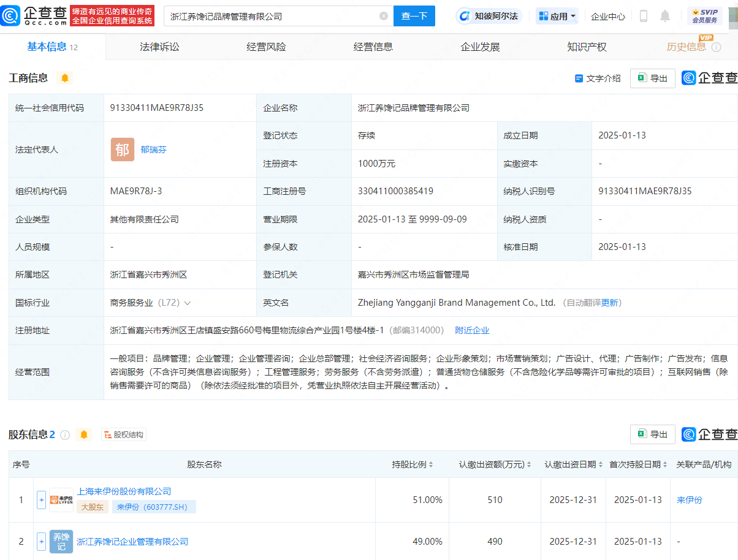
Task: Click the bell icon next to 股东信息
Action: pos(84,434)
